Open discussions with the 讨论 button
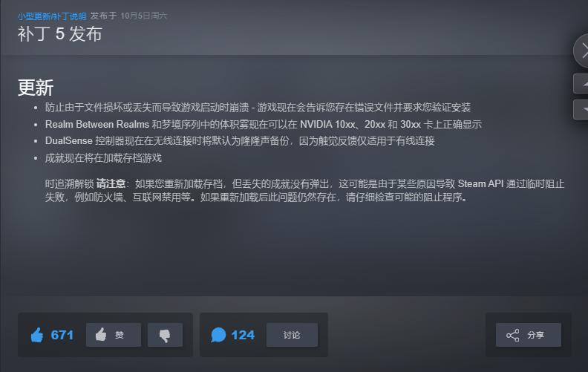This screenshot has height=372, width=588. click(x=292, y=335)
